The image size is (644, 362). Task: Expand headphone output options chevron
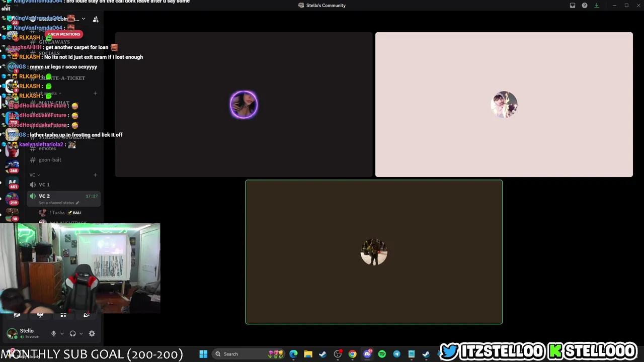[81, 333]
